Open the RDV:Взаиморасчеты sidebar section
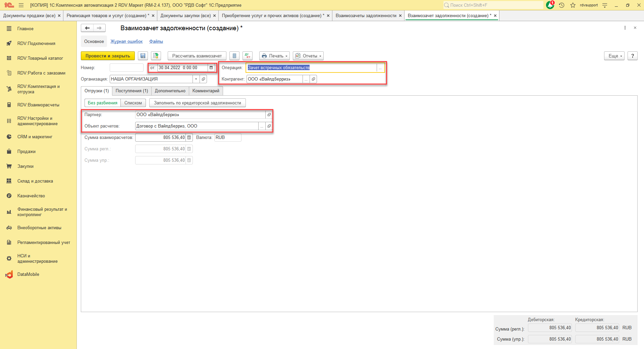Image resolution: width=644 pixels, height=349 pixels. (38, 105)
